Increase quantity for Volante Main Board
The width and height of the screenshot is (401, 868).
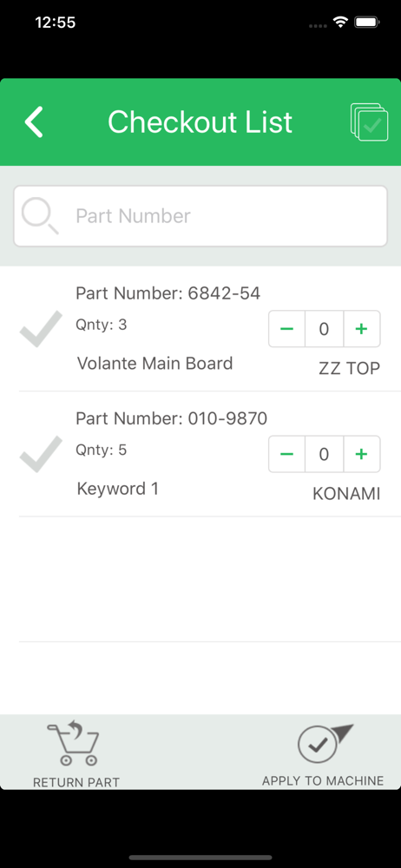[362, 329]
